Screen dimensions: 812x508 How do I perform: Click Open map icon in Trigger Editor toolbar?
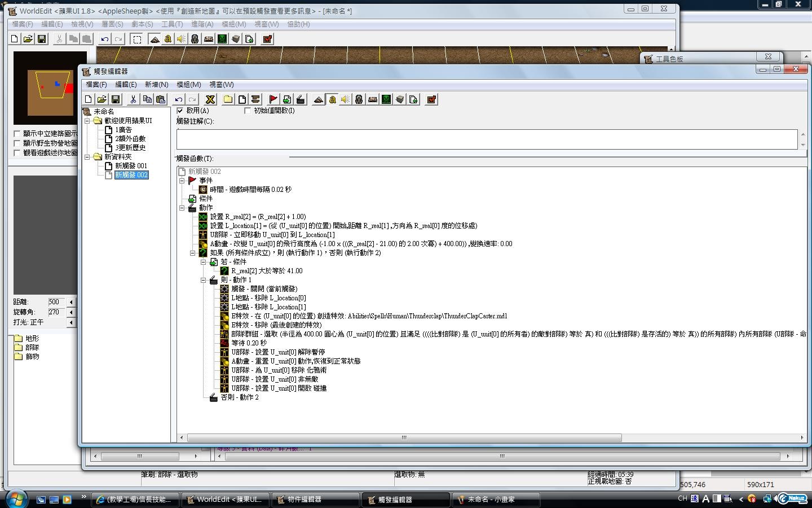[x=102, y=99]
